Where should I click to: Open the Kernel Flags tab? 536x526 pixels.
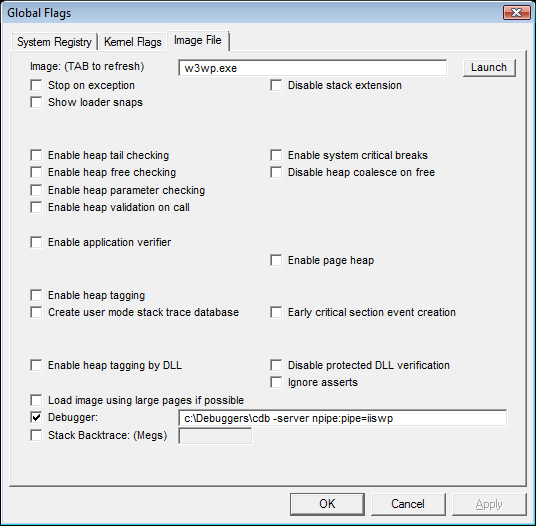[x=133, y=42]
